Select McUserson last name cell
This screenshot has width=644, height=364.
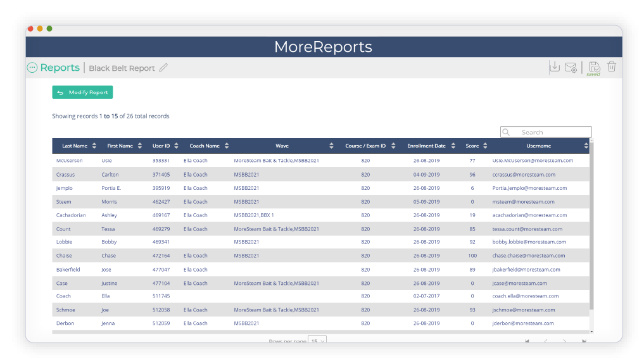tap(70, 160)
